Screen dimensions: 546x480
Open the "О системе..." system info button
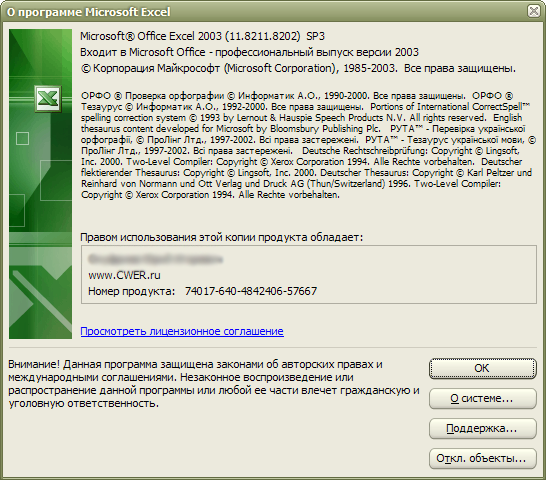(x=483, y=398)
